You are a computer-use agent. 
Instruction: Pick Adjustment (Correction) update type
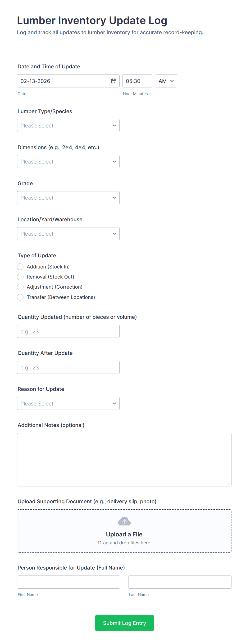[20, 287]
